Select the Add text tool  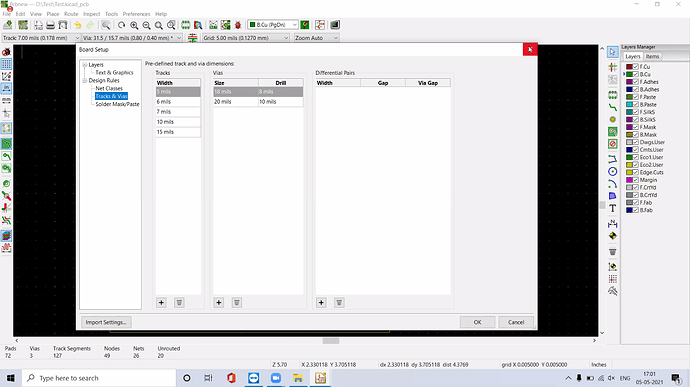click(613, 208)
